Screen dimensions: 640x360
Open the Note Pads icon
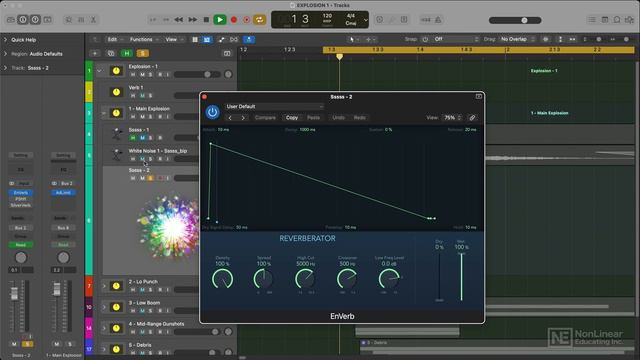(x=604, y=20)
